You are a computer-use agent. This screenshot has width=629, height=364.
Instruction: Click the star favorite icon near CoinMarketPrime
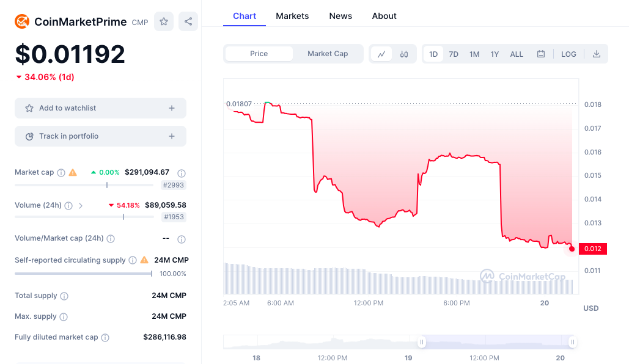pyautogui.click(x=163, y=21)
